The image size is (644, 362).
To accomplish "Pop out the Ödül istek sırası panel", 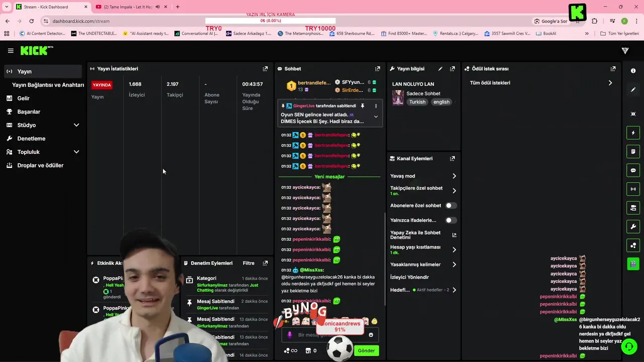I will 613,69.
